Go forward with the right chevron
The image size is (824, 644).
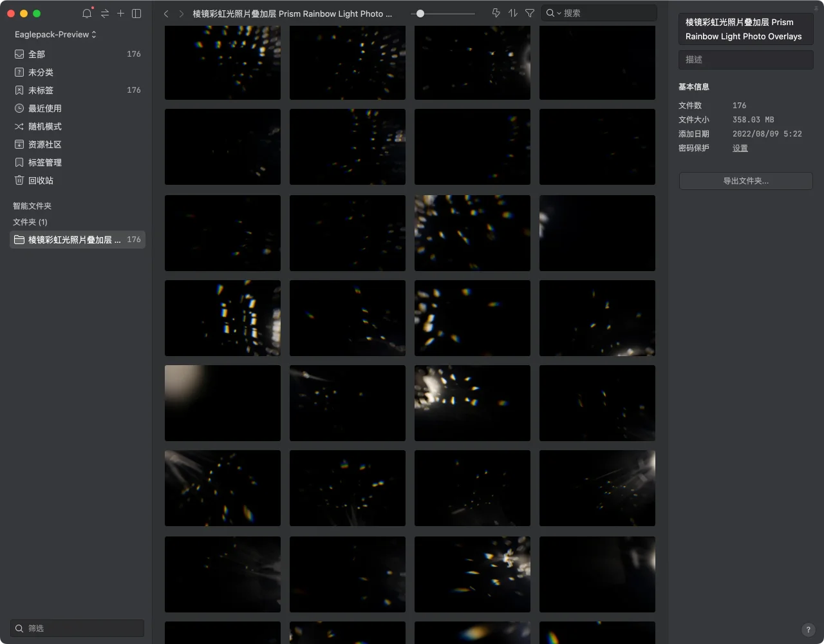(x=182, y=14)
